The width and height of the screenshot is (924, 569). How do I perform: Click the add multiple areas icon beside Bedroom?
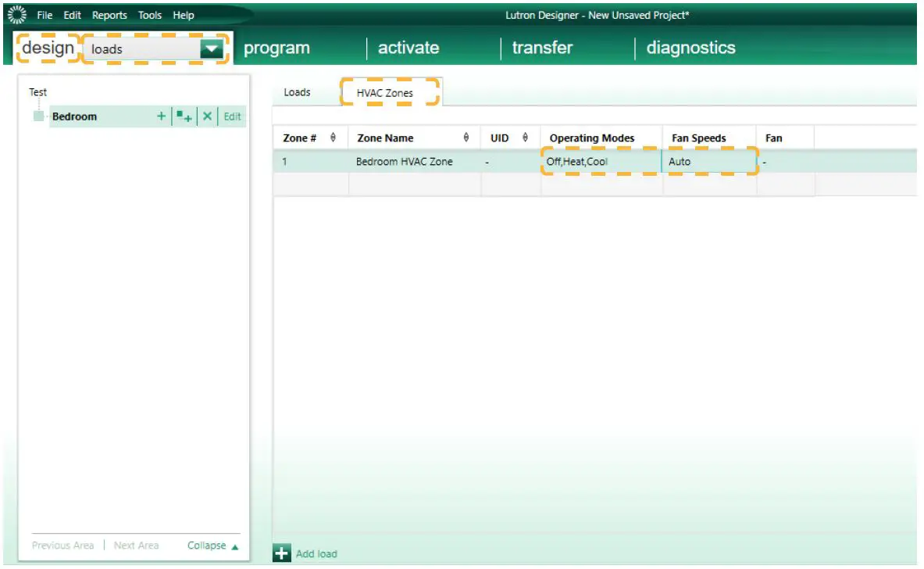(x=184, y=116)
